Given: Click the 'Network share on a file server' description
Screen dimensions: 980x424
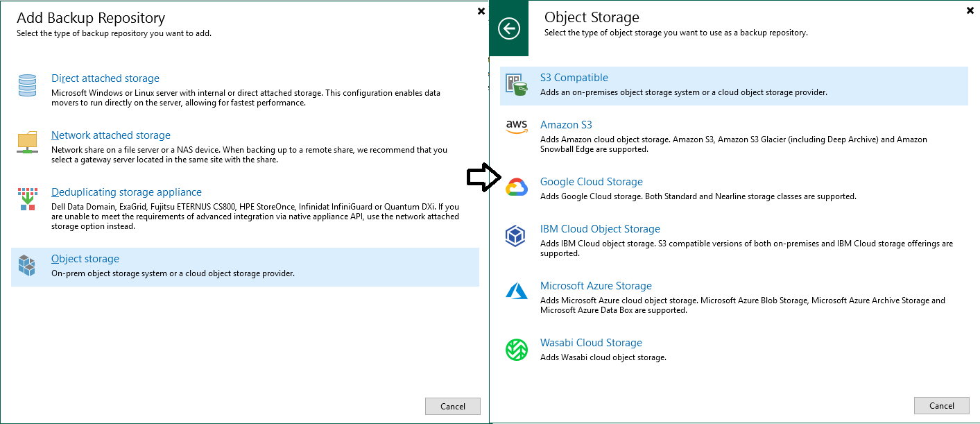Looking at the screenshot, I should click(250, 155).
